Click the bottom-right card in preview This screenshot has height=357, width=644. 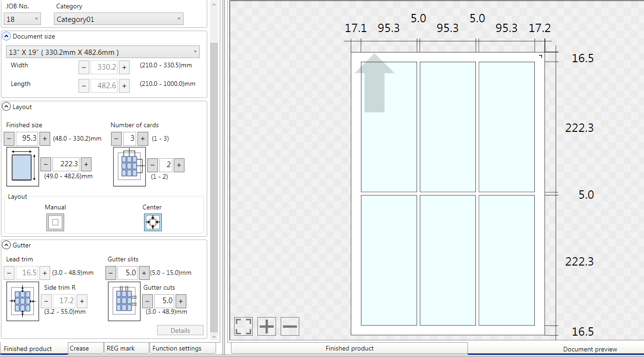pyautogui.click(x=506, y=260)
